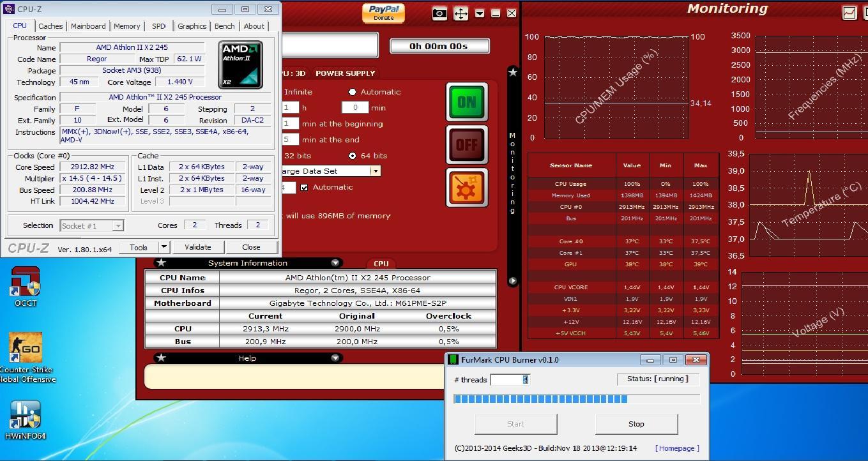Click the FurMark CPU Burner progress bar
The width and height of the screenshot is (868, 461).
click(x=577, y=399)
